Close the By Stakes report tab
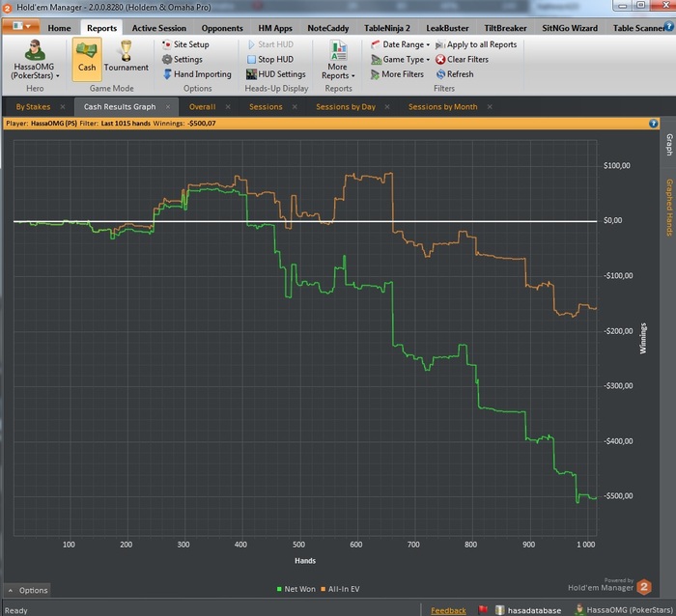 [63, 107]
